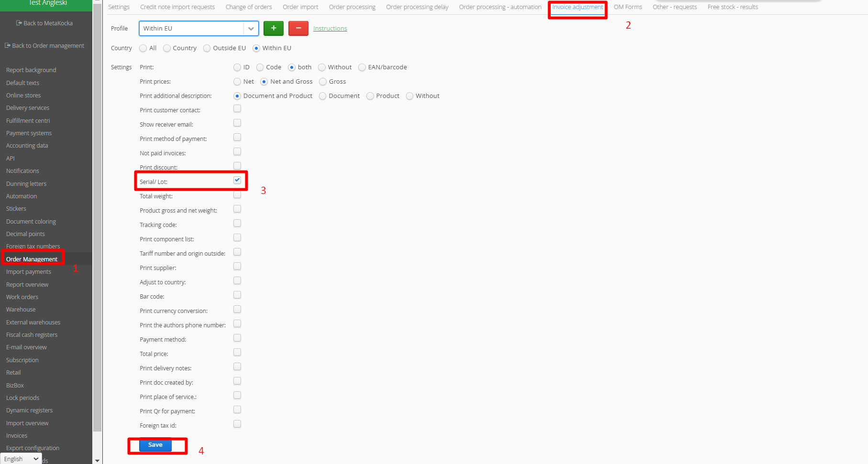This screenshot has height=464, width=868.
Task: Enable Print currency conversion checkbox
Action: pyautogui.click(x=237, y=310)
